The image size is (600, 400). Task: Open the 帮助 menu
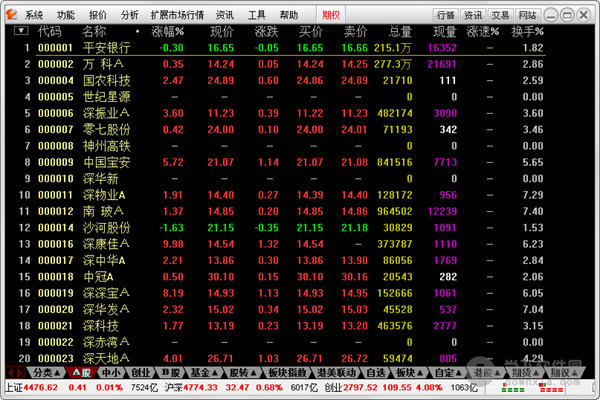(289, 15)
